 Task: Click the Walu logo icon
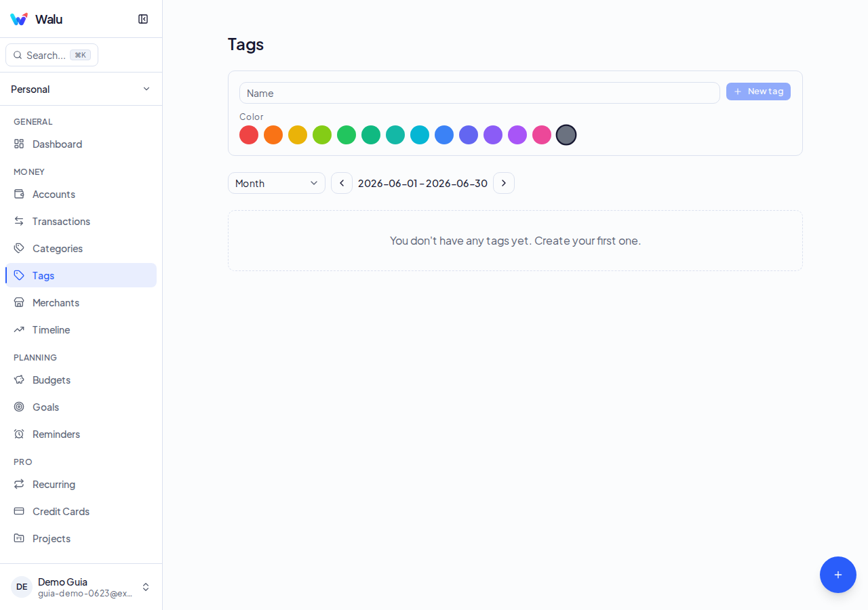click(x=19, y=19)
